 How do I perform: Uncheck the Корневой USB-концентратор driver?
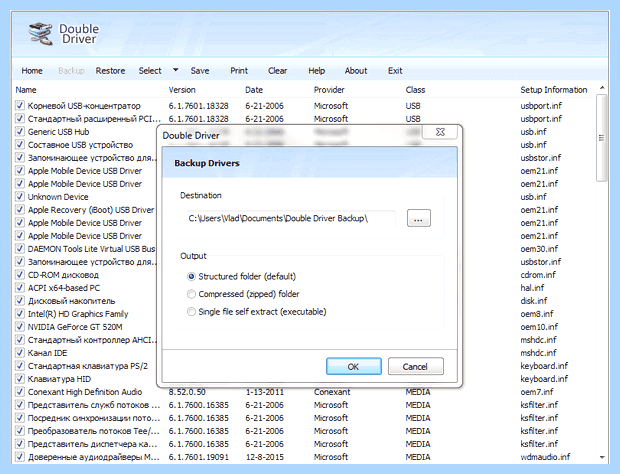click(x=20, y=106)
